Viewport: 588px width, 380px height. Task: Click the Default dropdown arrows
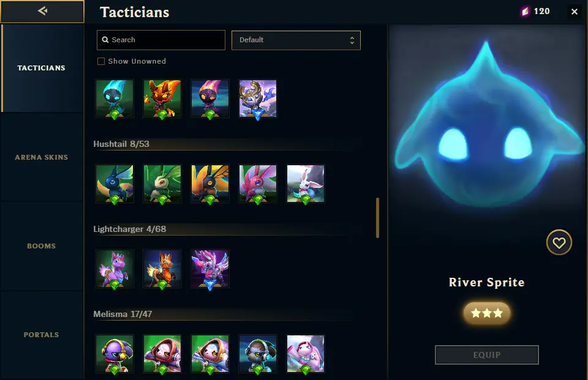(352, 40)
